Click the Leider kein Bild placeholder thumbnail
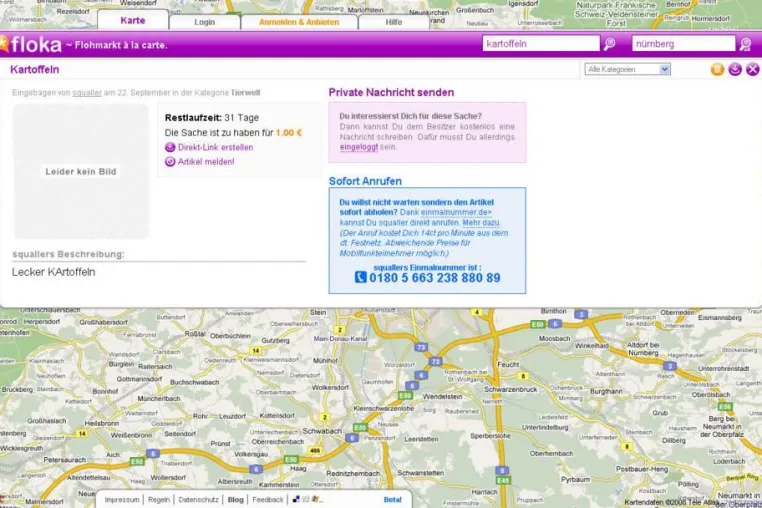 click(81, 171)
